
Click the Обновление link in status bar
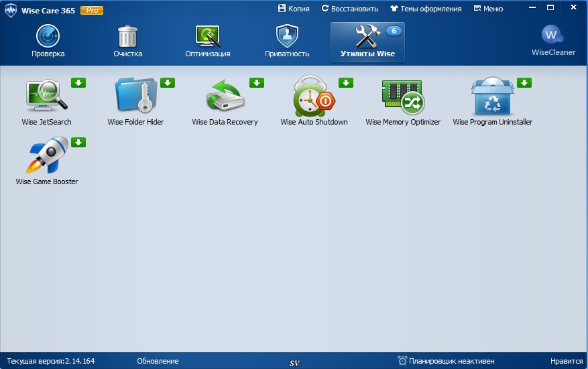pos(158,361)
